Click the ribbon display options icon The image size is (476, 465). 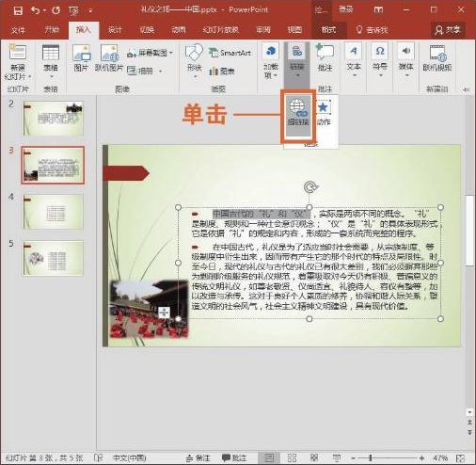[x=378, y=10]
